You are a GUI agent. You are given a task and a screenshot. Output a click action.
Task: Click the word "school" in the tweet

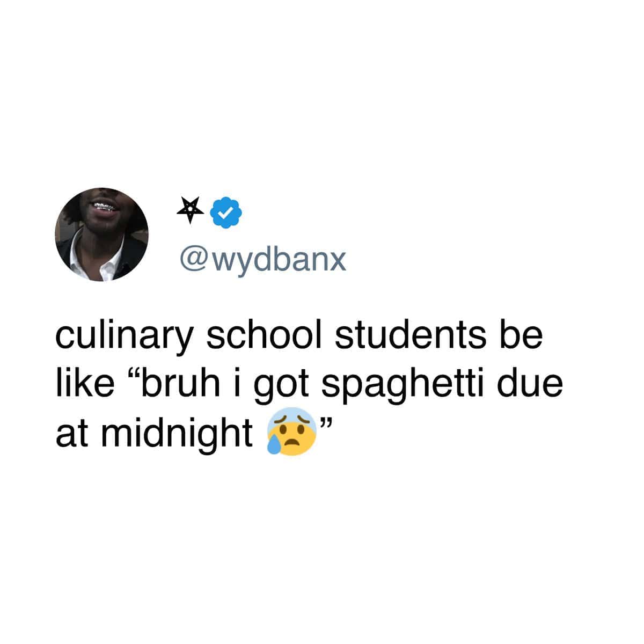pos(266,338)
